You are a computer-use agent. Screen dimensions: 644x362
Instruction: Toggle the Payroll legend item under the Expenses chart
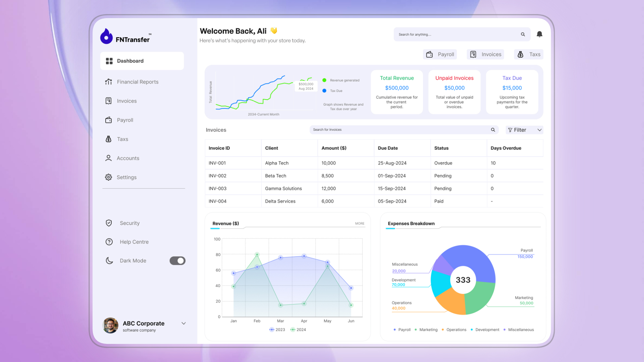pyautogui.click(x=402, y=330)
